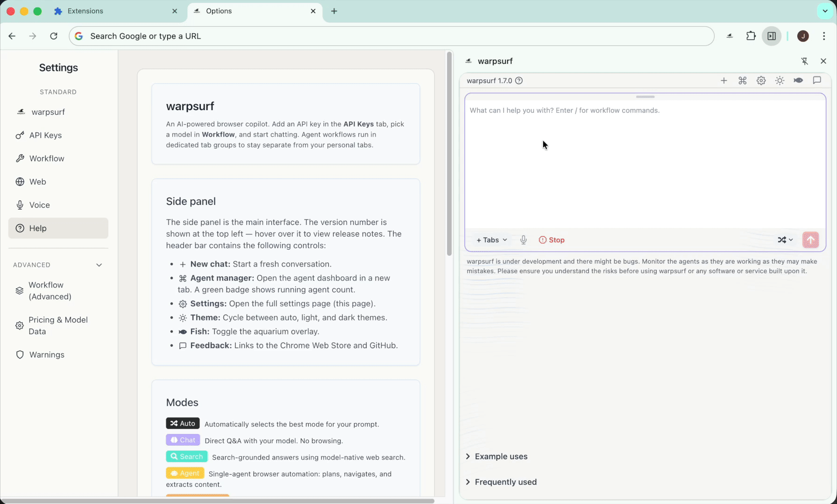Collapse the Advanced settings section
837x504 pixels.
pyautogui.click(x=99, y=265)
